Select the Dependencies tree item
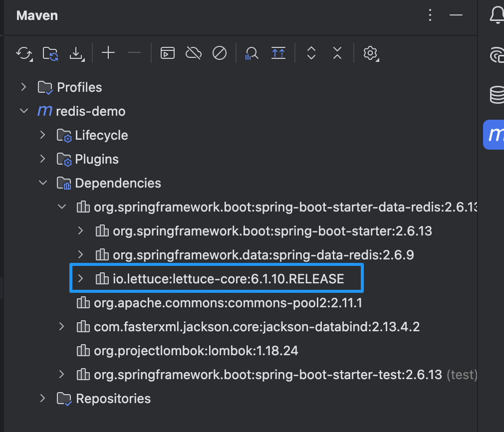 118,183
